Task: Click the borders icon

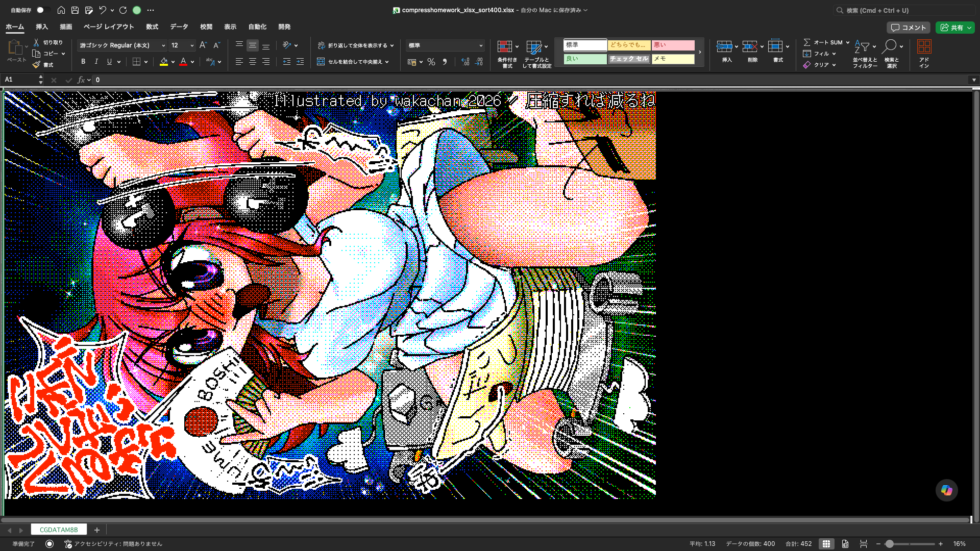Action: tap(136, 62)
